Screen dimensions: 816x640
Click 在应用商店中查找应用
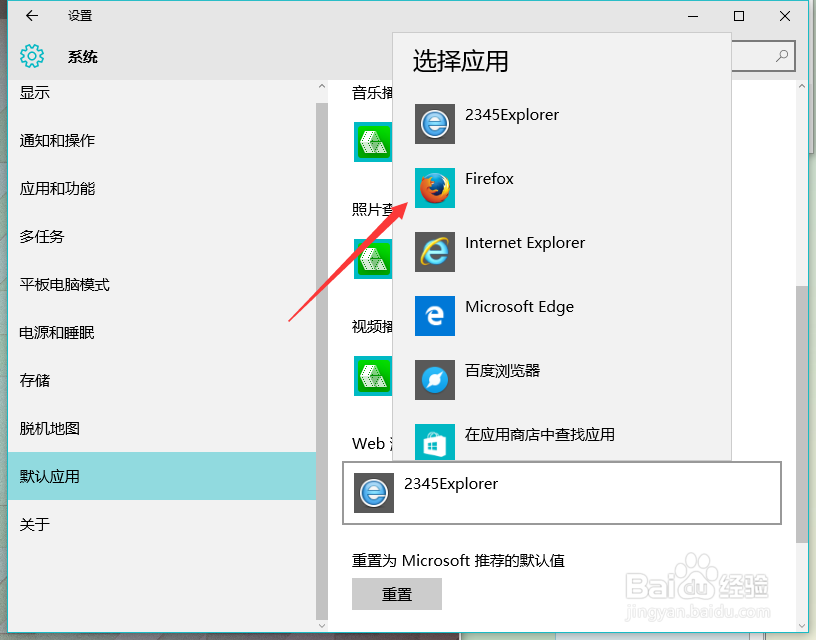(538, 435)
